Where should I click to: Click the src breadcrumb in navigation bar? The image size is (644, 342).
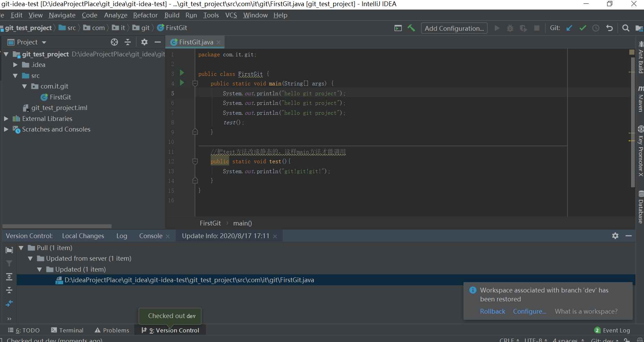68,28
